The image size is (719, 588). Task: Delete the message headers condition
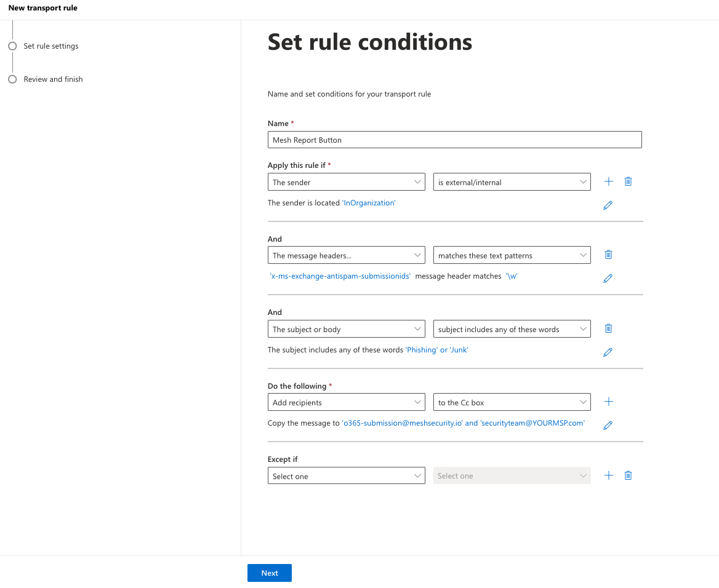point(608,255)
